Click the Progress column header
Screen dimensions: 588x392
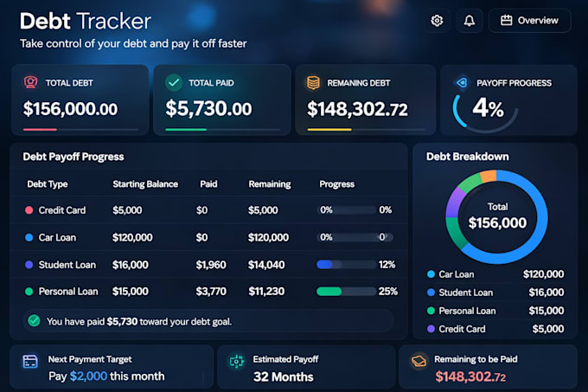click(336, 184)
